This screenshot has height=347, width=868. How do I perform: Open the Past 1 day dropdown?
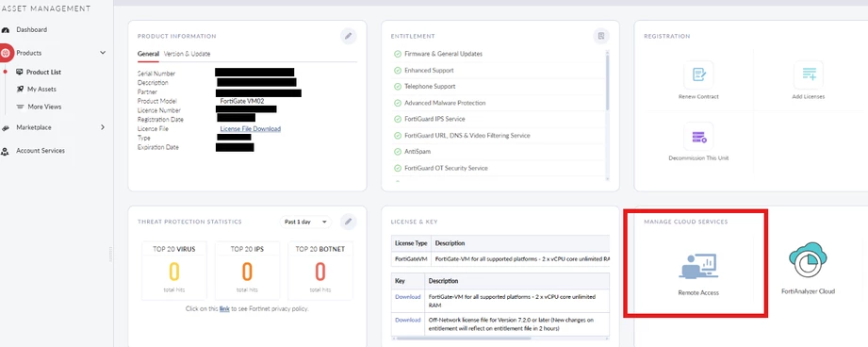(305, 222)
